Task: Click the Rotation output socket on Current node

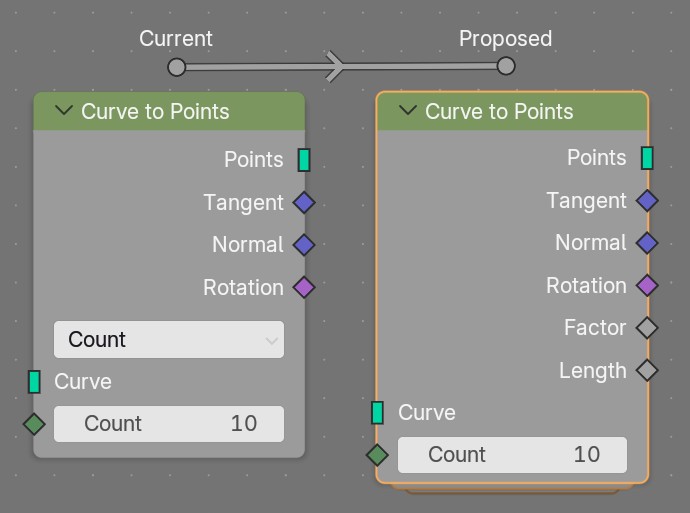Action: pos(304,287)
